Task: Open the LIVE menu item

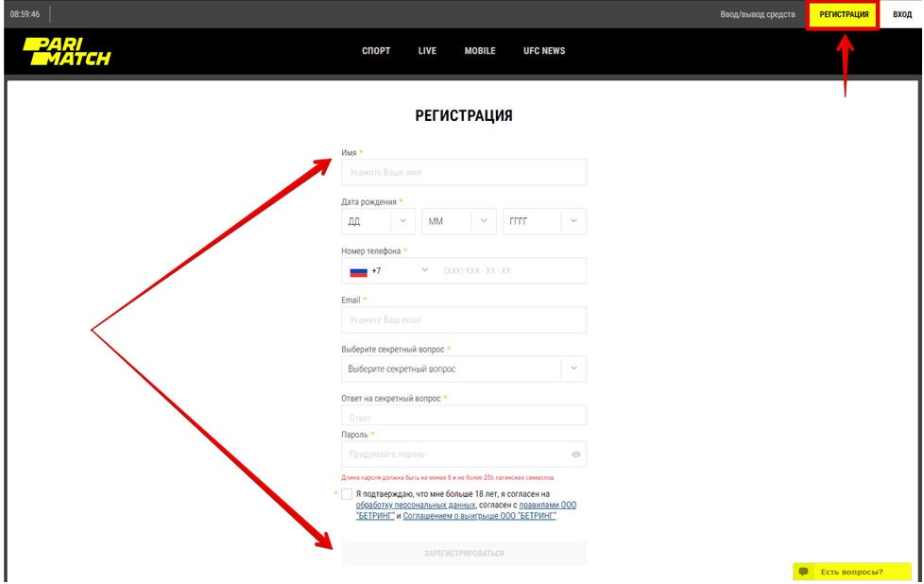Action: pos(427,51)
